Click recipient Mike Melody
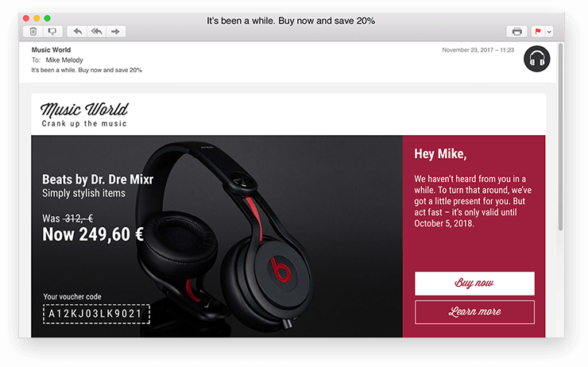This screenshot has height=367, width=588. coord(64,60)
